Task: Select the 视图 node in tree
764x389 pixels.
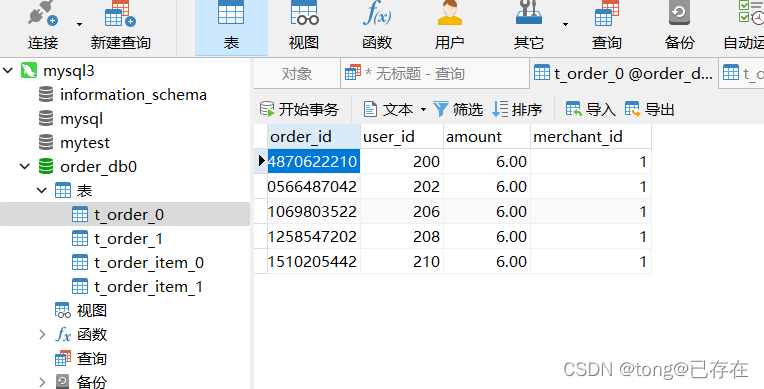Action: (x=92, y=311)
